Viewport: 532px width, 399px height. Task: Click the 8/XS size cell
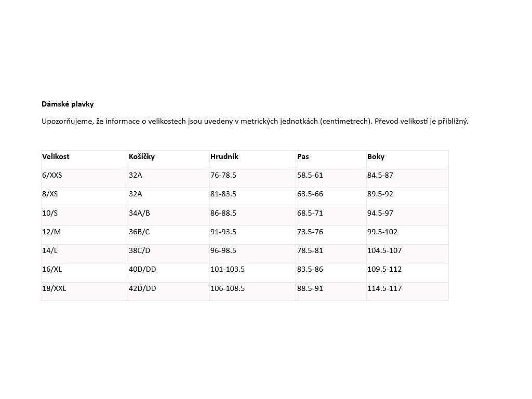50,194
